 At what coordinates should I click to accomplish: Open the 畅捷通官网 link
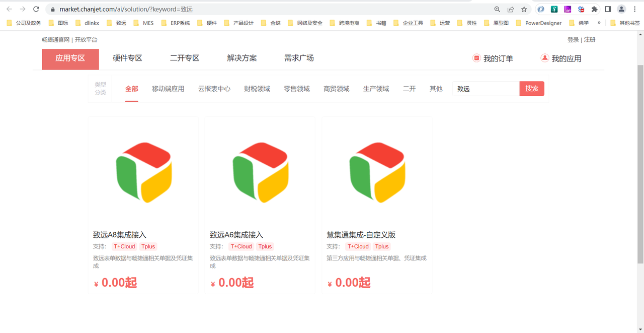pyautogui.click(x=56, y=40)
